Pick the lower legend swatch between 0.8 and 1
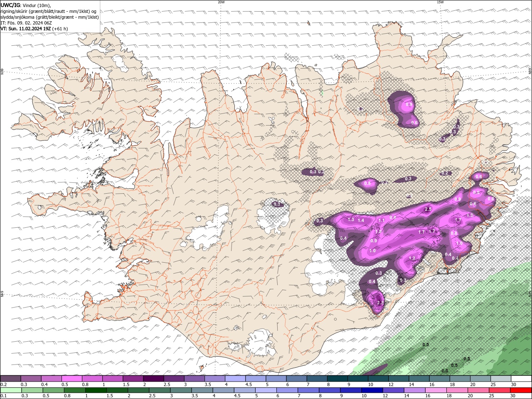Screen dimensions: 532x399 tap(74, 390)
